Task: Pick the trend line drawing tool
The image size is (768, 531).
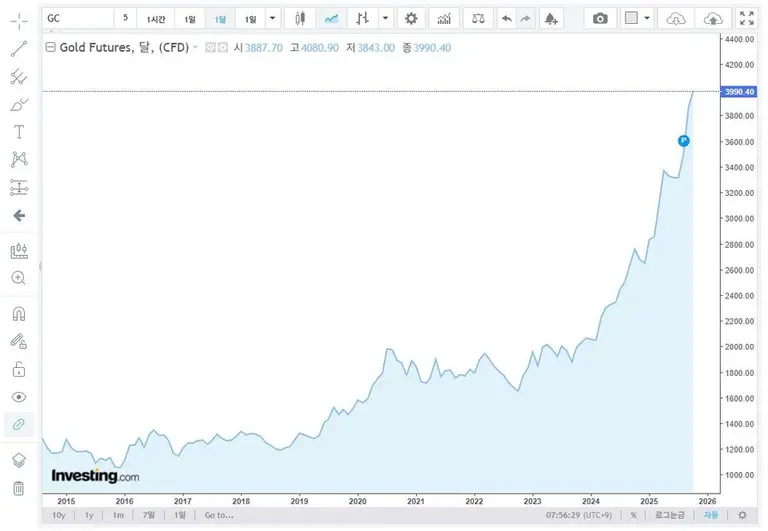Action: pyautogui.click(x=18, y=49)
